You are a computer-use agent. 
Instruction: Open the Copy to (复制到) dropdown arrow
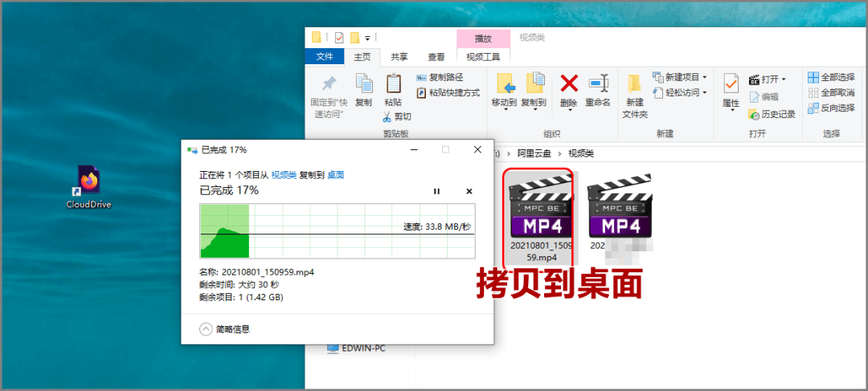534,109
